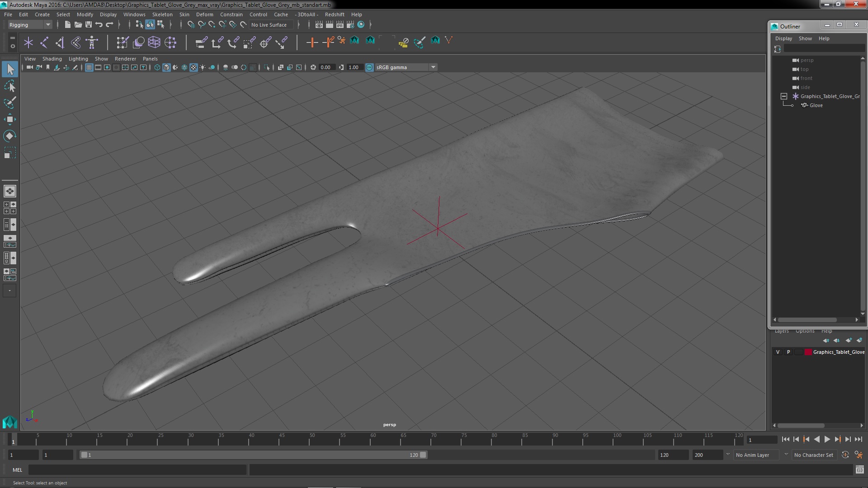Click the Save Scene icon

pos(89,25)
